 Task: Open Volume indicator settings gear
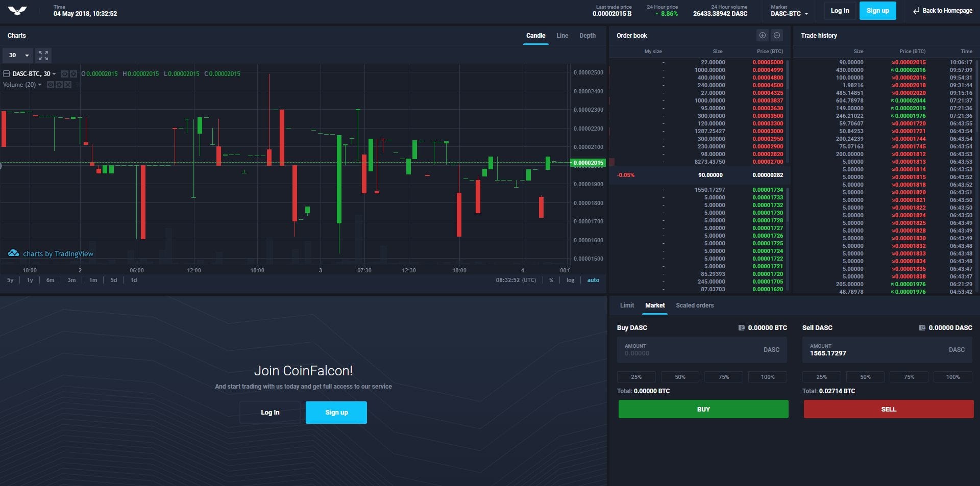(x=59, y=85)
